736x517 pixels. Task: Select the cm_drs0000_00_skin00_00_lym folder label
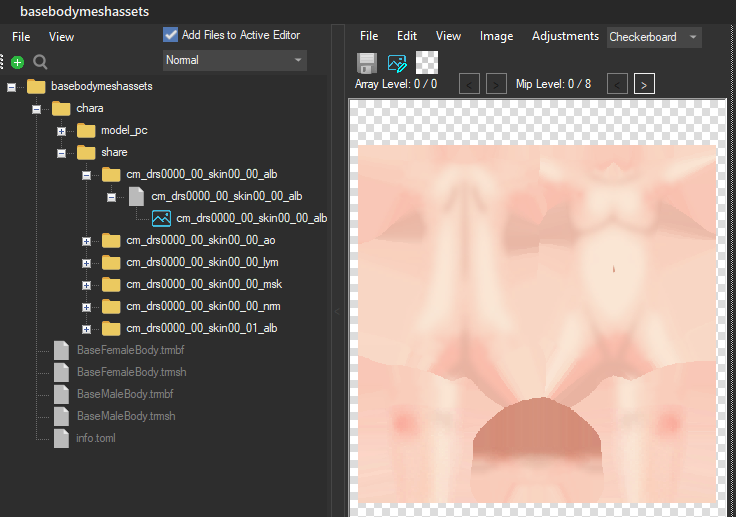(202, 262)
